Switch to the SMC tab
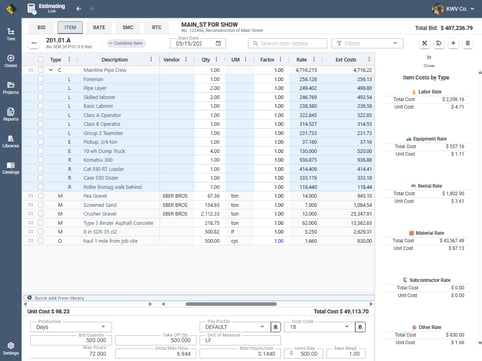 click(128, 27)
